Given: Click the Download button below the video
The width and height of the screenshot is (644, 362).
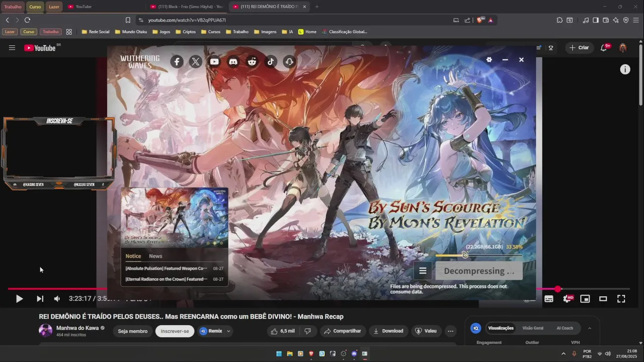Looking at the screenshot, I should coord(388,331).
